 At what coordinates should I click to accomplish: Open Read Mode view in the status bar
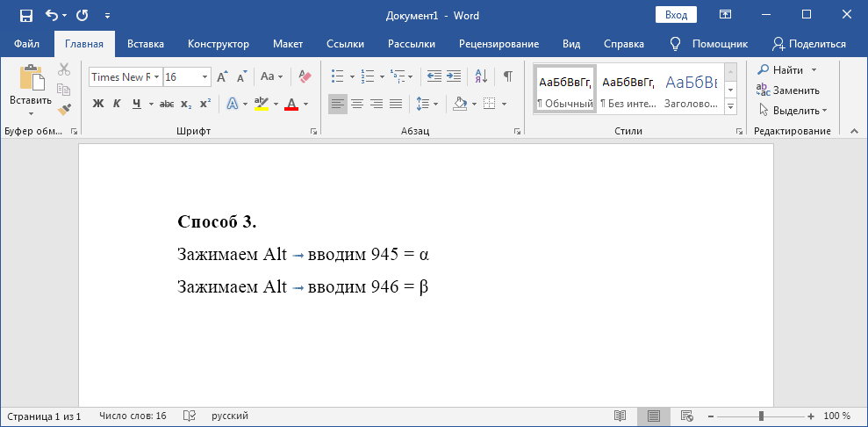pyautogui.click(x=620, y=416)
